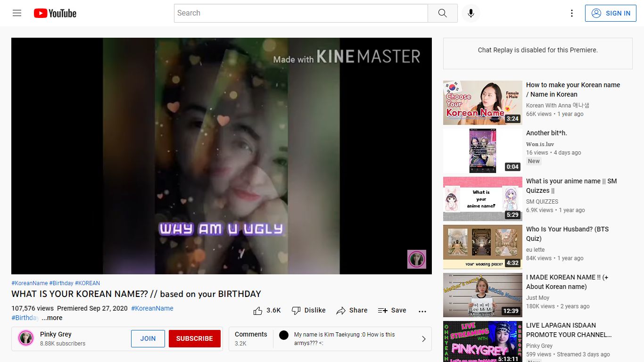Screen dimensions: 644x362
Task: Click the 'New' badge on 'Another bit*h.'
Action: click(534, 161)
